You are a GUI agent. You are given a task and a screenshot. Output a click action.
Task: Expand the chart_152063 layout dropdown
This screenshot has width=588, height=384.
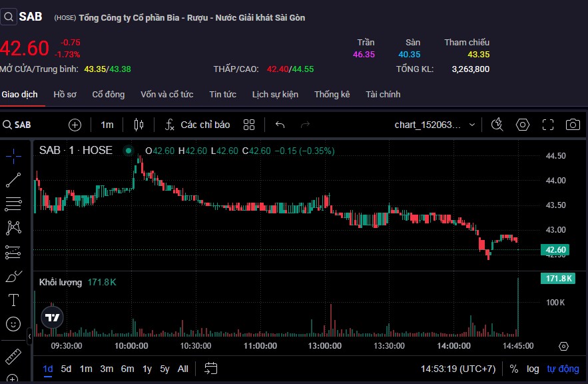tap(472, 125)
